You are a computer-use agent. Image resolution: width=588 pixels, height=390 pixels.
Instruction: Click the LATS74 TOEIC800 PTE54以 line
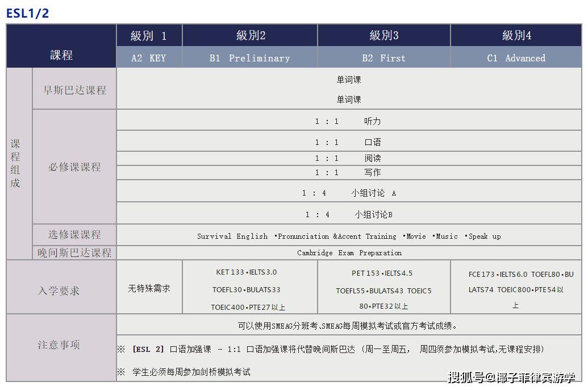pos(516,290)
